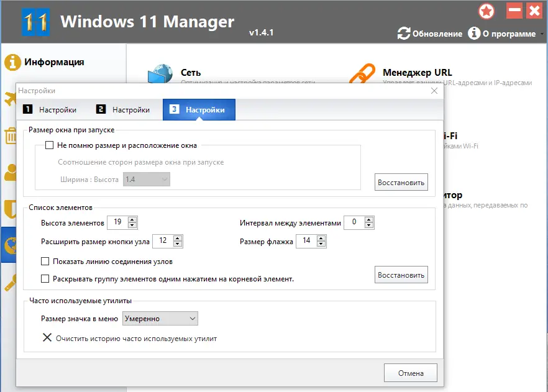This screenshot has width=548, height=392.
Task: Select the airplane icon in the sidebar
Action: pos(11,97)
